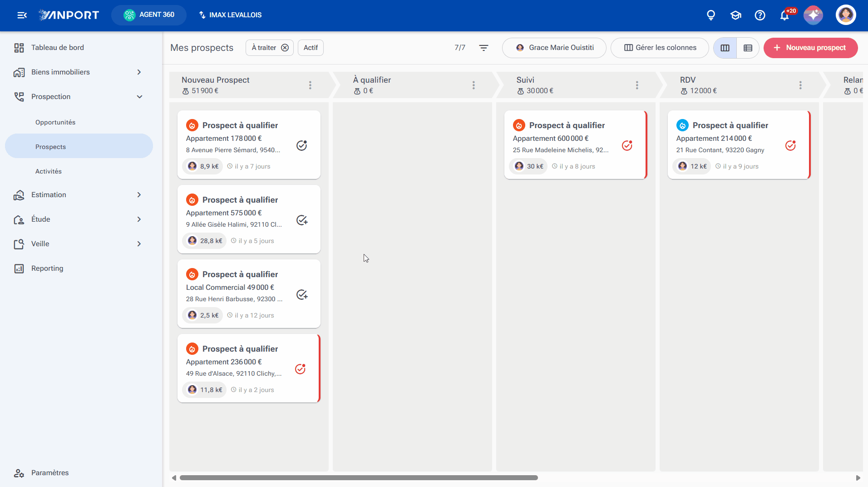Click the Suivi 30 000 € total
The image size is (868, 487).
(x=535, y=91)
